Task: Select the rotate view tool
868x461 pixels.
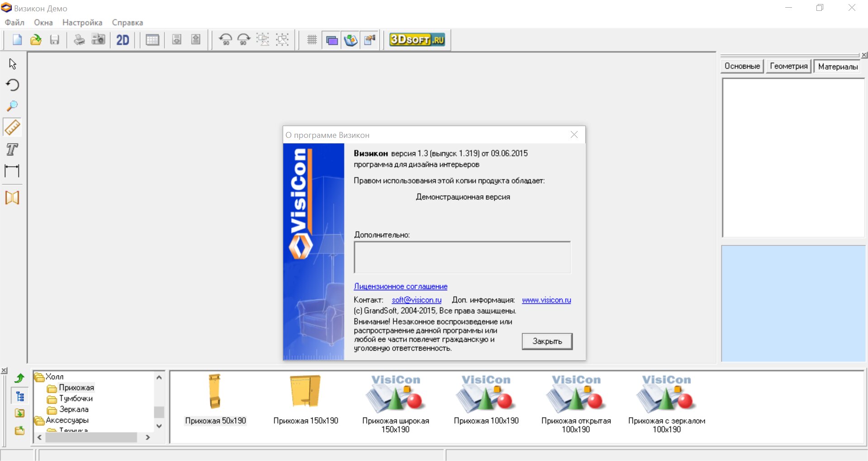Action: pyautogui.click(x=12, y=85)
